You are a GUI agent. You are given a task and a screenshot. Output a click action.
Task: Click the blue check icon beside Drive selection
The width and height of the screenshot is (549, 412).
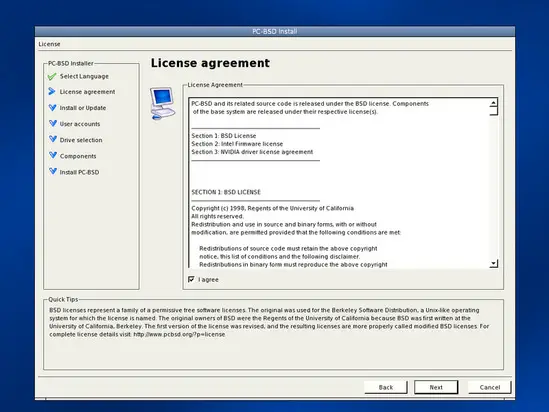tap(53, 139)
